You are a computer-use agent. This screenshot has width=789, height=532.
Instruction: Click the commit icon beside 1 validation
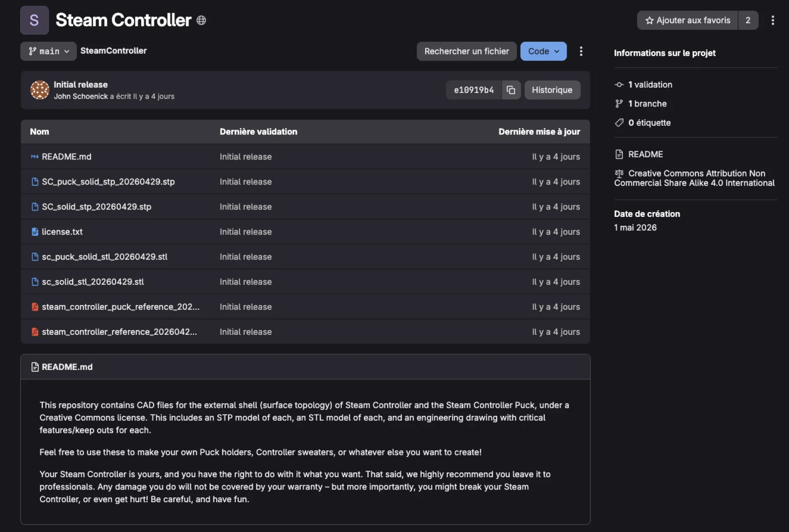click(619, 85)
